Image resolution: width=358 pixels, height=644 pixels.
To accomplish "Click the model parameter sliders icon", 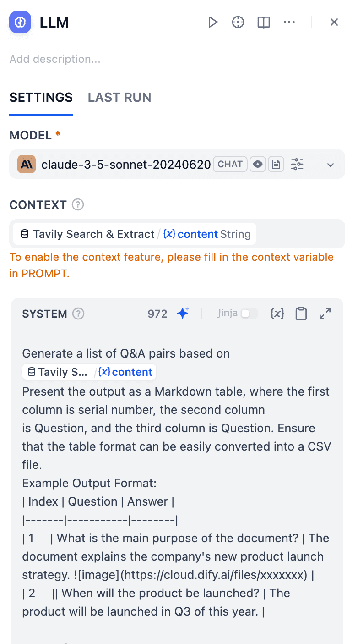I will 297,164.
